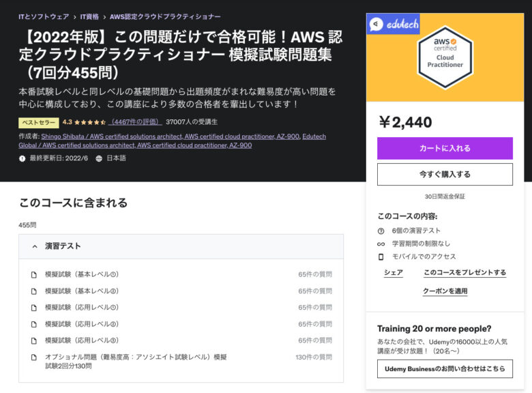Click the 6個の演習テスト text

pyautogui.click(x=416, y=231)
